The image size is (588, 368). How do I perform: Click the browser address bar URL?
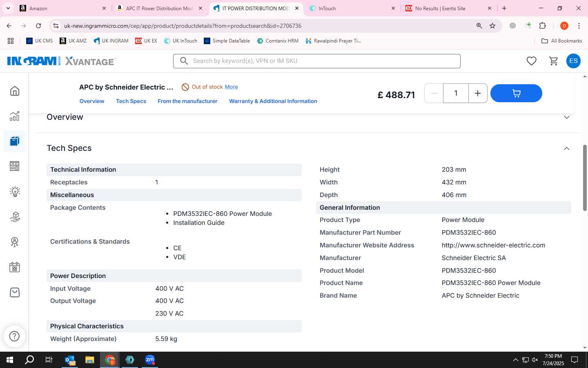[183, 26]
